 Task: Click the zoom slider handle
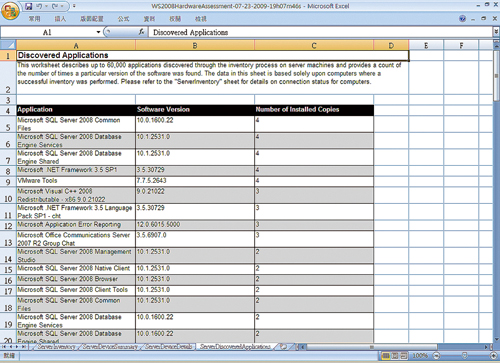coord(464,356)
